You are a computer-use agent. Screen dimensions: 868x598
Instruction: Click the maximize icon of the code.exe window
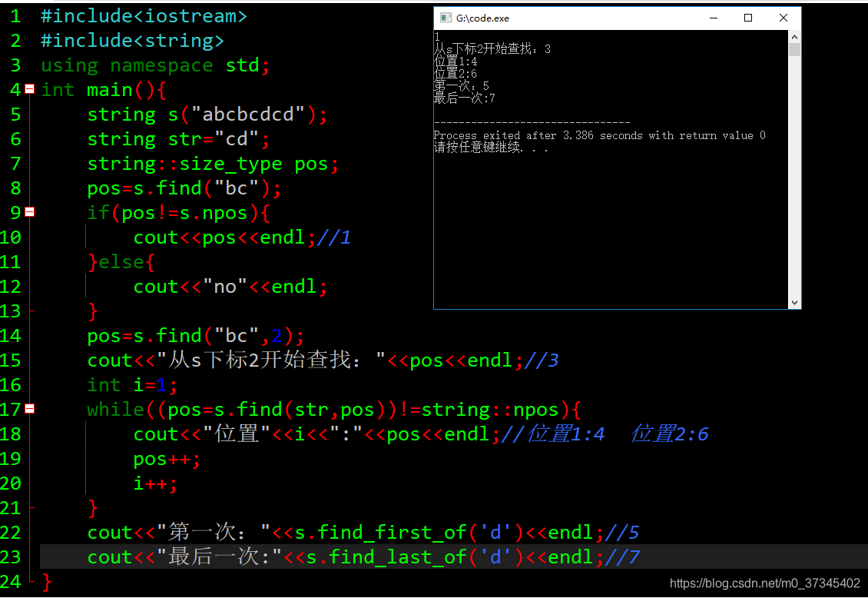(748, 17)
